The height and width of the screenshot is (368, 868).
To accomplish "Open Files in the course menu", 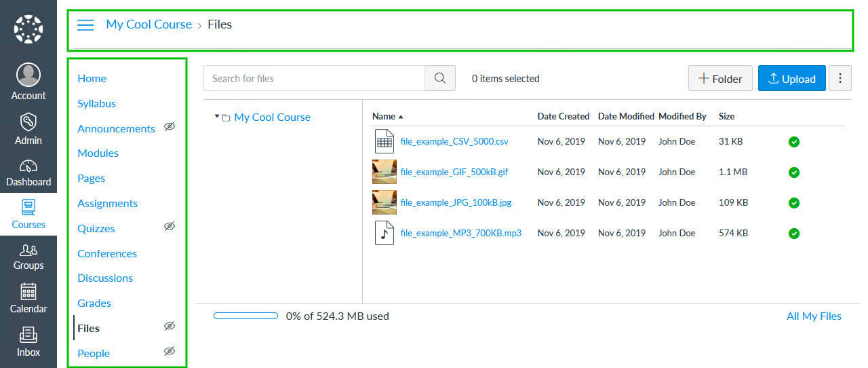I will point(88,328).
